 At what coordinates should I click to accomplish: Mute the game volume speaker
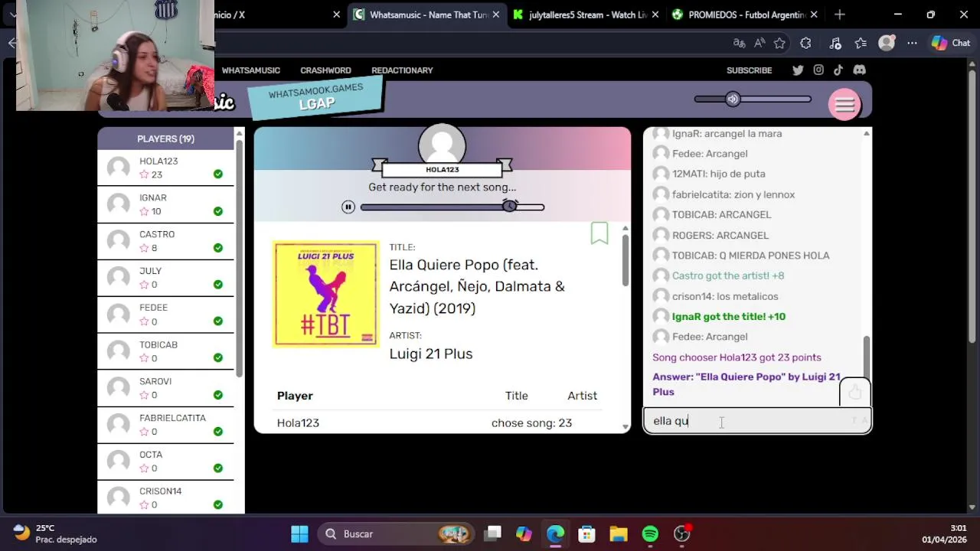(x=733, y=99)
